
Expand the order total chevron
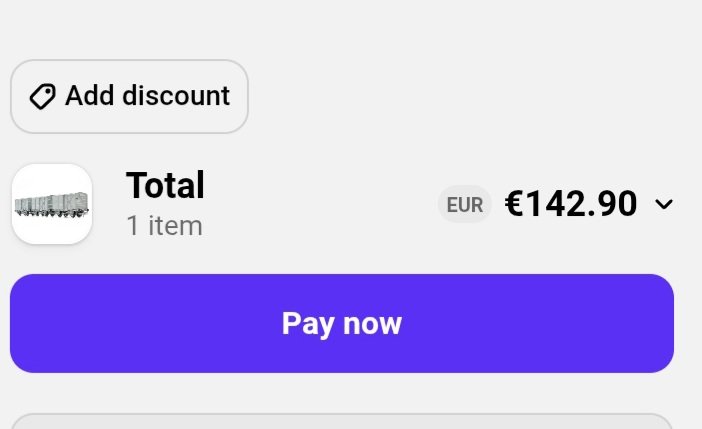(x=663, y=204)
